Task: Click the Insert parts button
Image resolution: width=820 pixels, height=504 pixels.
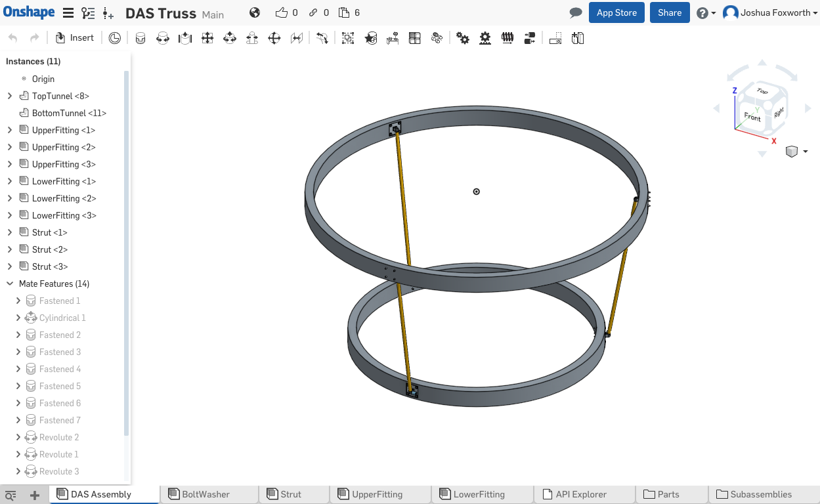Action: (74, 38)
